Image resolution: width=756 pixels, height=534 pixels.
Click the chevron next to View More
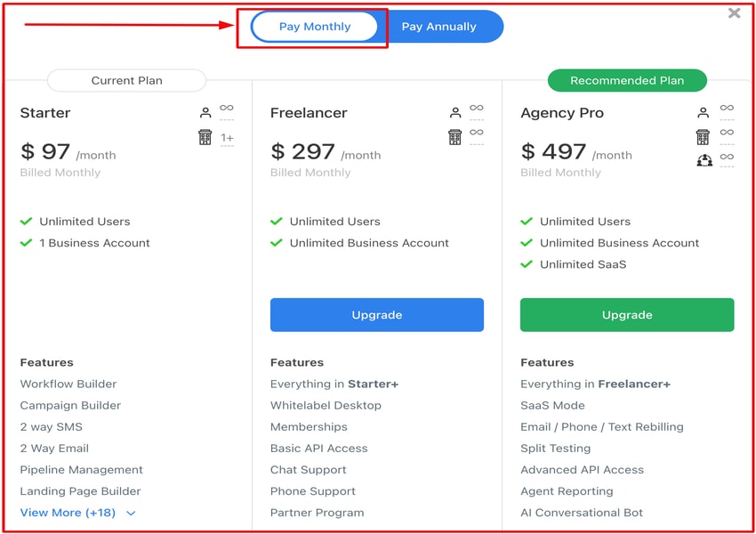click(131, 514)
